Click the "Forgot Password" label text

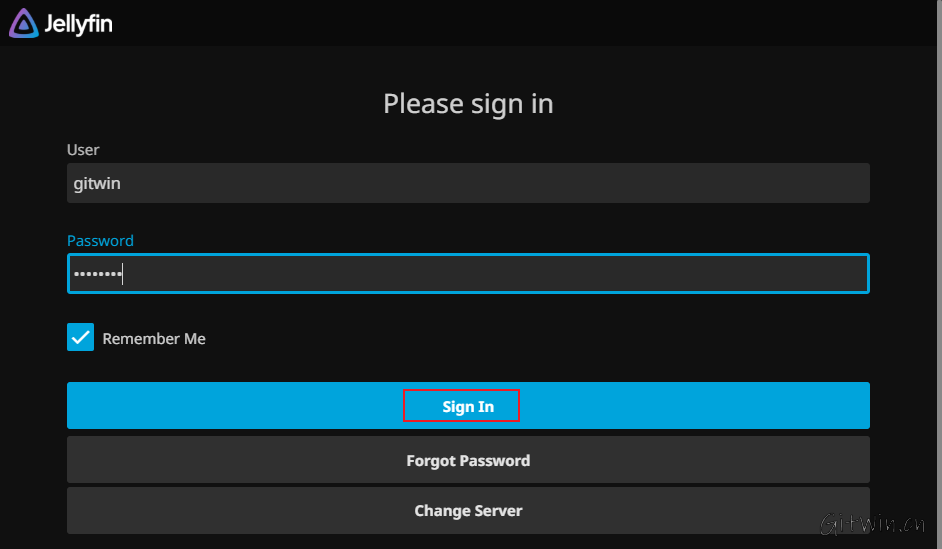[x=468, y=461]
